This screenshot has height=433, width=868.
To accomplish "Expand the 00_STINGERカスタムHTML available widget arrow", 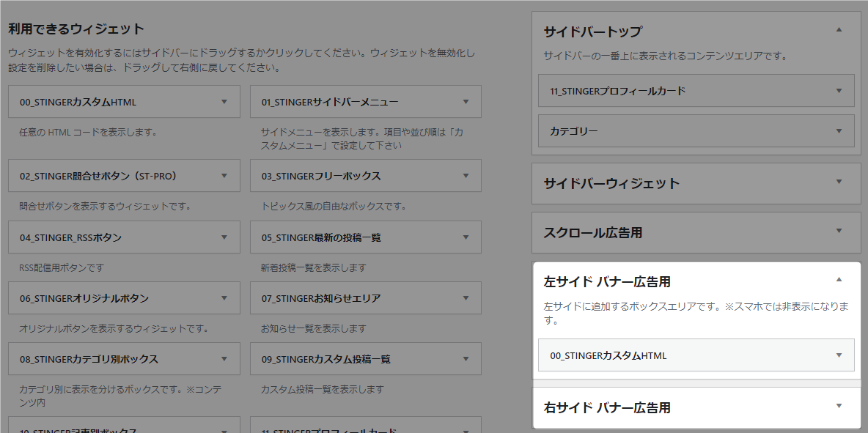I will tap(224, 102).
